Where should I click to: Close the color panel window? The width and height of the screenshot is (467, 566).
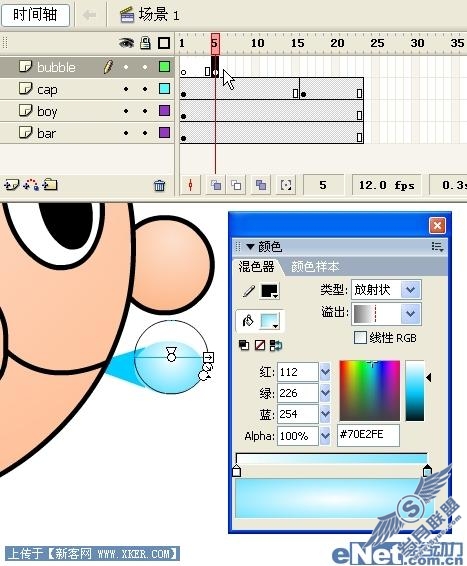[x=437, y=226]
